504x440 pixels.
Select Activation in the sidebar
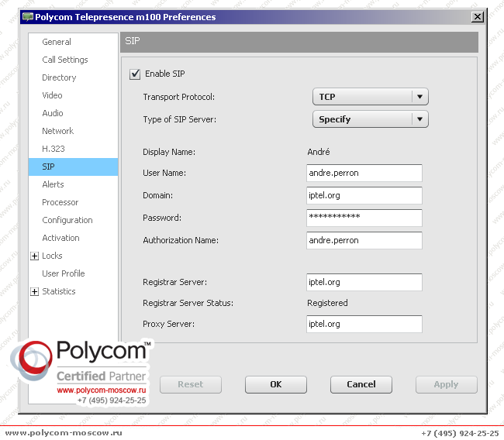pyautogui.click(x=60, y=238)
